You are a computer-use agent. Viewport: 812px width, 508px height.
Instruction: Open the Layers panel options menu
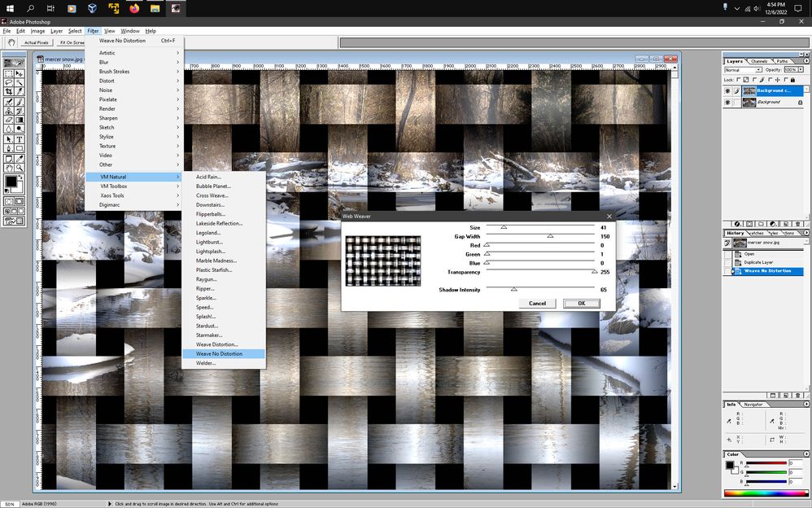tap(805, 61)
